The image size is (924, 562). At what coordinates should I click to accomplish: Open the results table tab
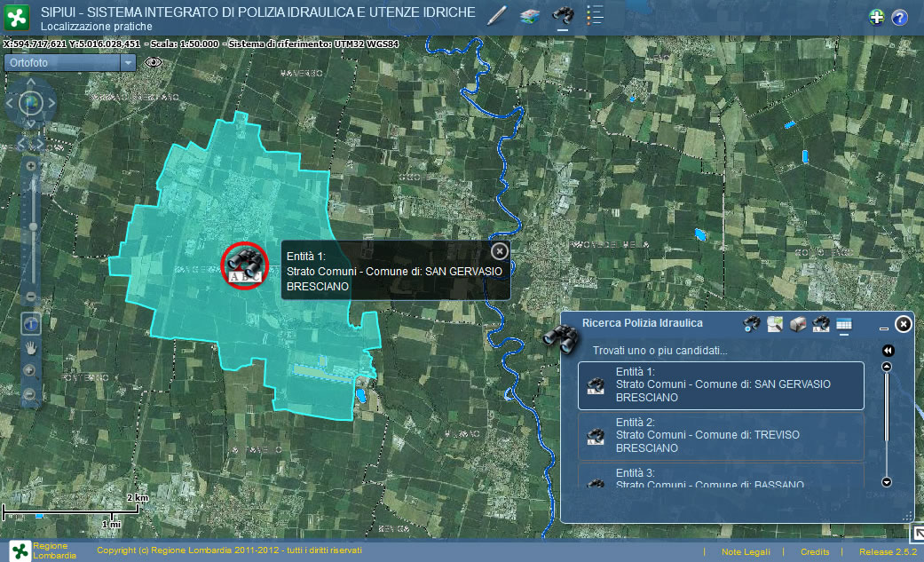(x=844, y=324)
